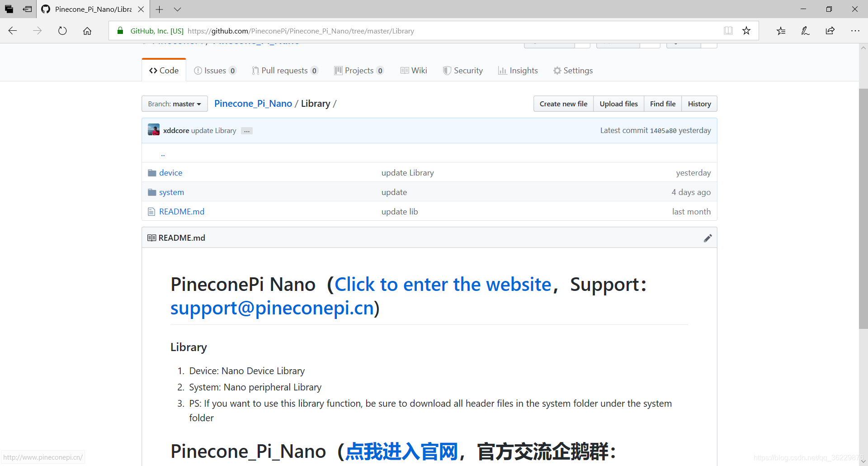This screenshot has width=868, height=466.
Task: Open the Pull requests tab
Action: [x=285, y=71]
